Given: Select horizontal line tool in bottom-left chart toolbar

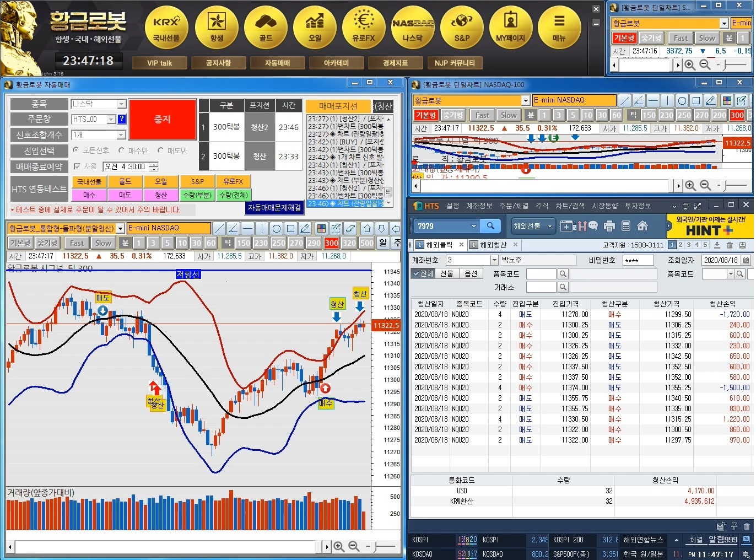Looking at the screenshot, I should (248, 228).
